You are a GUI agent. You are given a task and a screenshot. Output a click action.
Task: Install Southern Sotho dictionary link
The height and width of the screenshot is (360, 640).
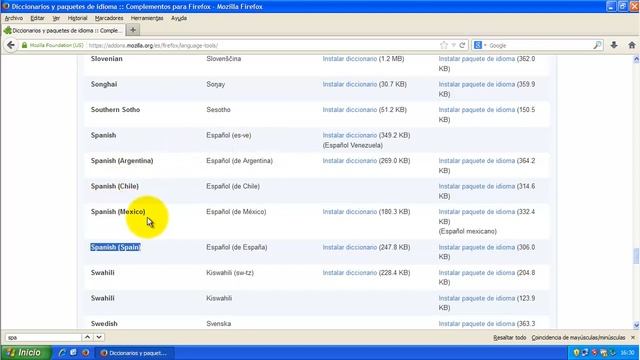click(x=349, y=110)
